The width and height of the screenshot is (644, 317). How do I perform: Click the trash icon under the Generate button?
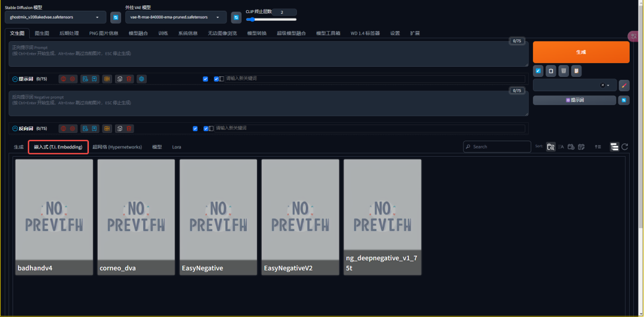coord(563,71)
